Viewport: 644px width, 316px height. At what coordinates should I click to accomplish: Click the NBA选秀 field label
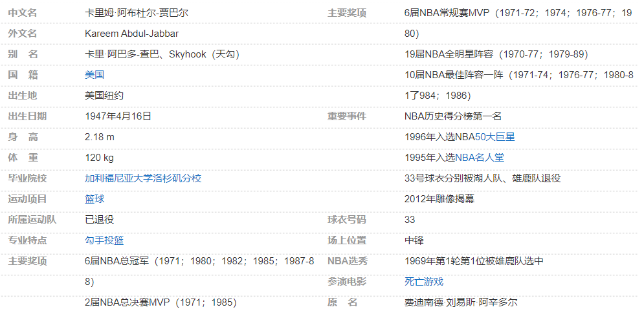click(x=348, y=261)
